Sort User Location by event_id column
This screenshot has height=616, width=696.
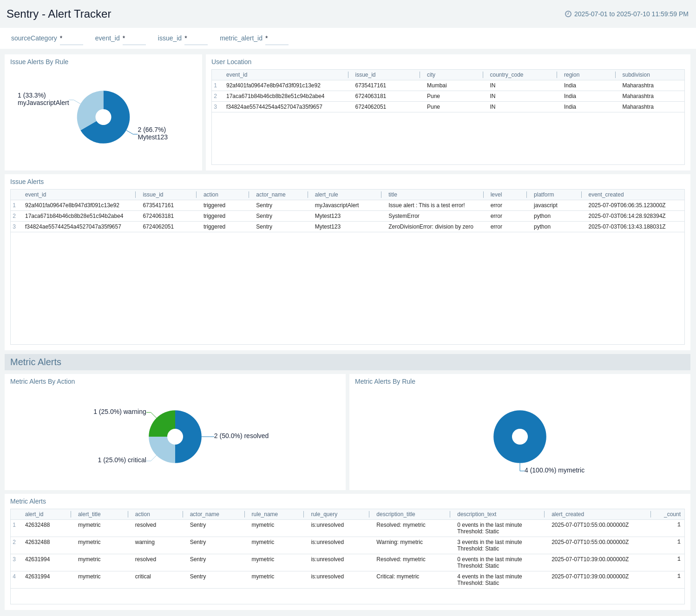[237, 75]
